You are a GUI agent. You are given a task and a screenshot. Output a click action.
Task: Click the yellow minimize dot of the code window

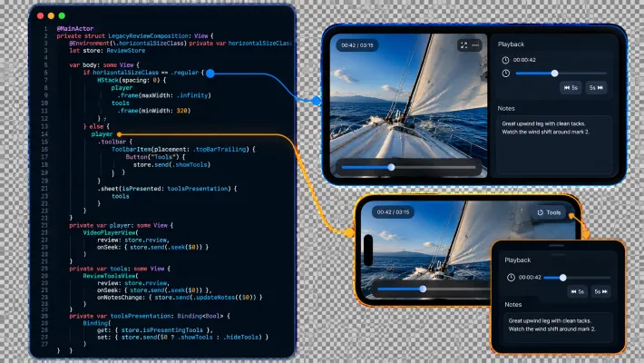click(51, 15)
